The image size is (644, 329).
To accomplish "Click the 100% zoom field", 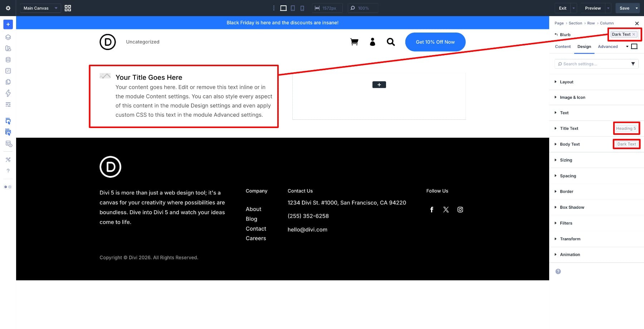I will pyautogui.click(x=363, y=8).
